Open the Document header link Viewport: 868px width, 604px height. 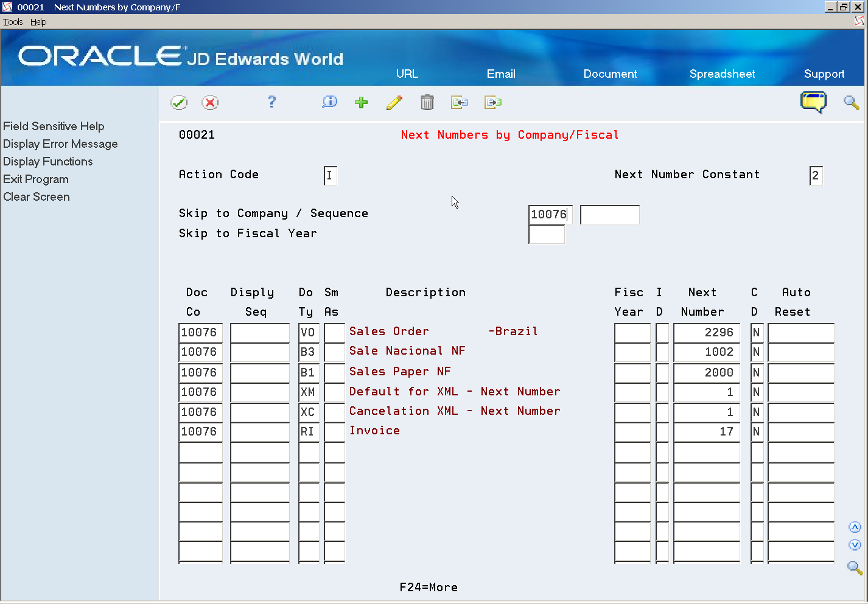[x=610, y=74]
